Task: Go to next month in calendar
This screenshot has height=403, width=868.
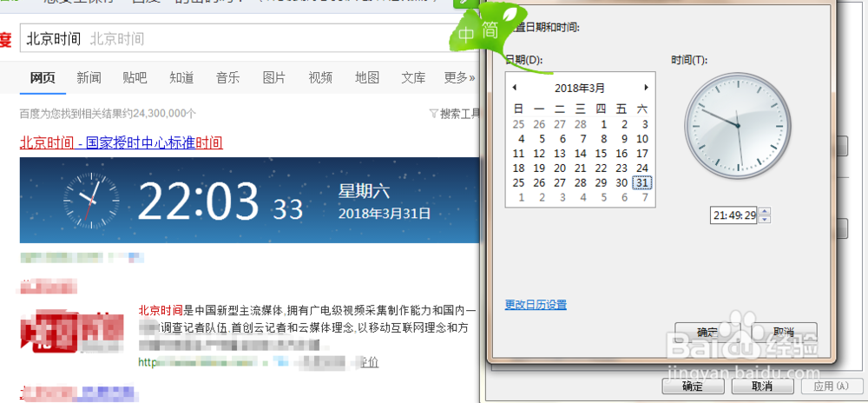Action: [x=646, y=88]
